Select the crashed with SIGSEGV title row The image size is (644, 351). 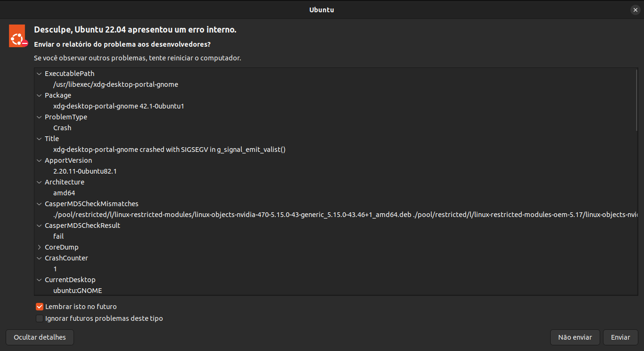336,150
